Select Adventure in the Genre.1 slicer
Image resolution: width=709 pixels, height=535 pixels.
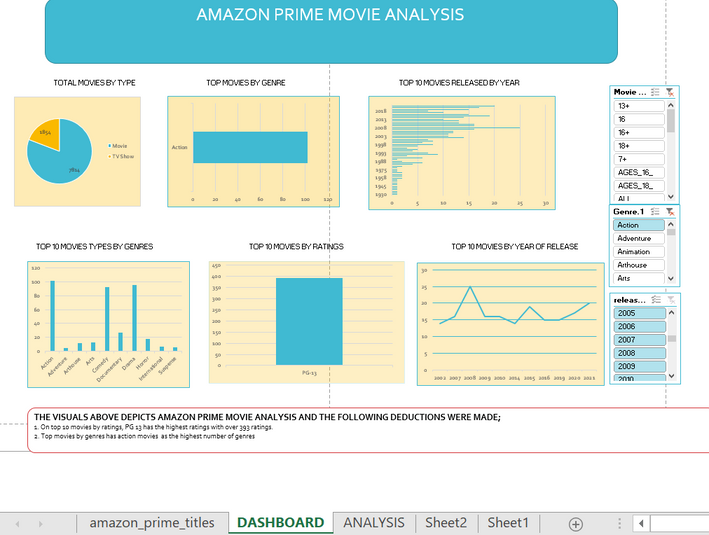638,238
